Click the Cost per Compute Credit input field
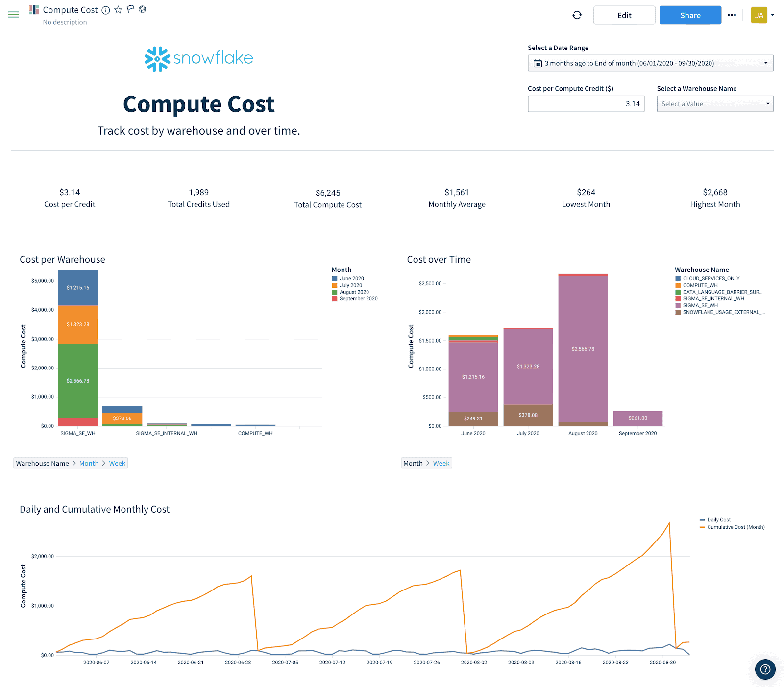Image resolution: width=784 pixels, height=688 pixels. click(586, 103)
